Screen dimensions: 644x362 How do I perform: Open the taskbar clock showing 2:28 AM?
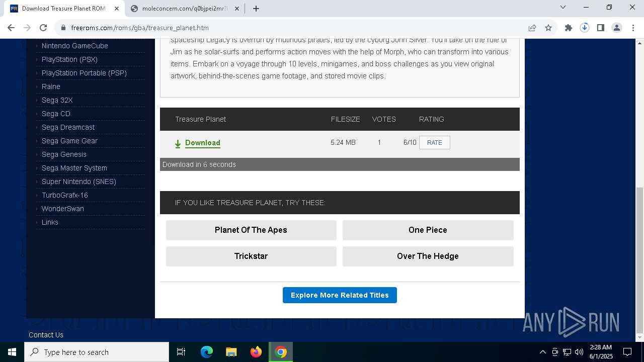tap(601, 352)
